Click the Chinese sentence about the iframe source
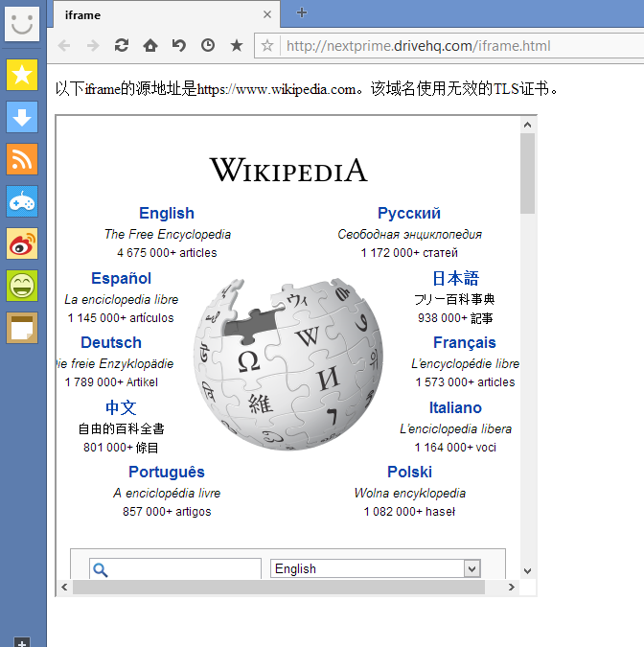 click(307, 89)
